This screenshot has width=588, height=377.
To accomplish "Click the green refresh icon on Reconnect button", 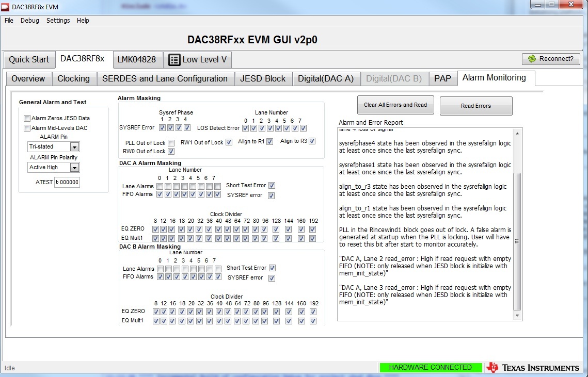I will click(x=532, y=59).
